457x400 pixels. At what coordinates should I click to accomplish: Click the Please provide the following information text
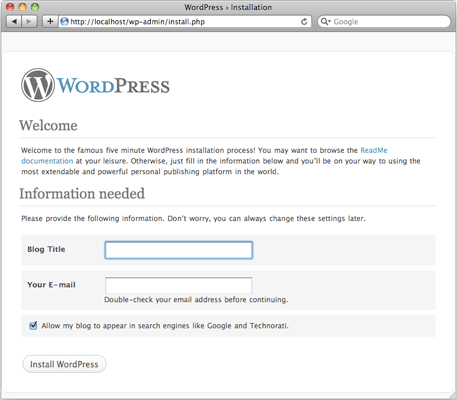pos(193,219)
